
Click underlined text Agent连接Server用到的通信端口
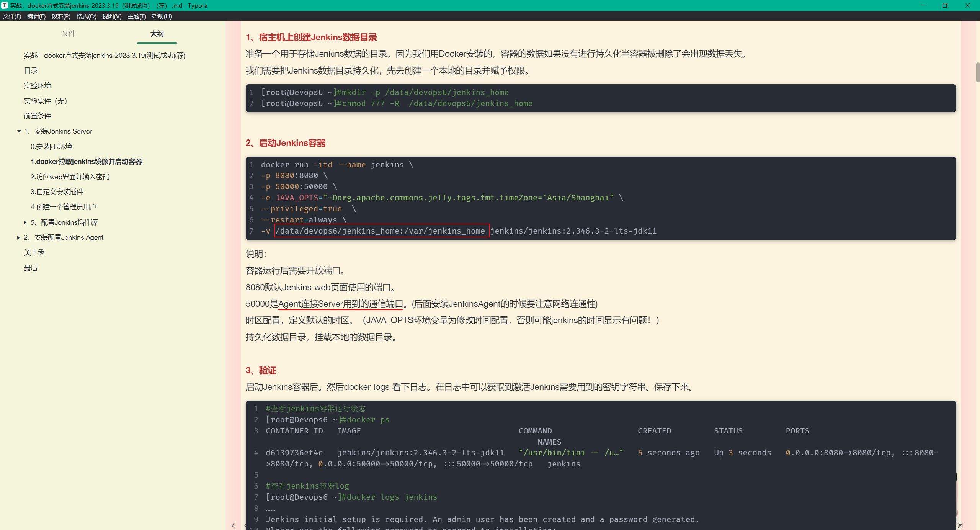pos(340,304)
